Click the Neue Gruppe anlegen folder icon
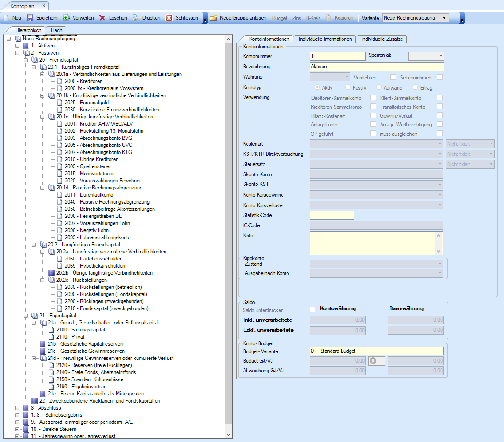 point(213,18)
